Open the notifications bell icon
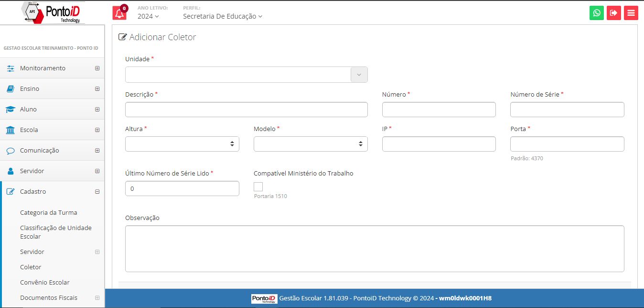Image resolution: width=644 pixels, height=308 pixels. click(119, 13)
